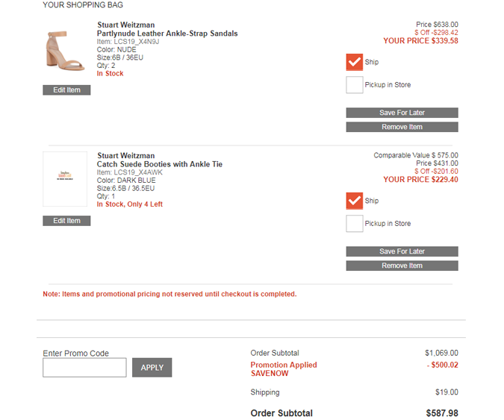This screenshot has width=504, height=420.
Task: Save the leather sandals for later
Action: pyautogui.click(x=402, y=113)
